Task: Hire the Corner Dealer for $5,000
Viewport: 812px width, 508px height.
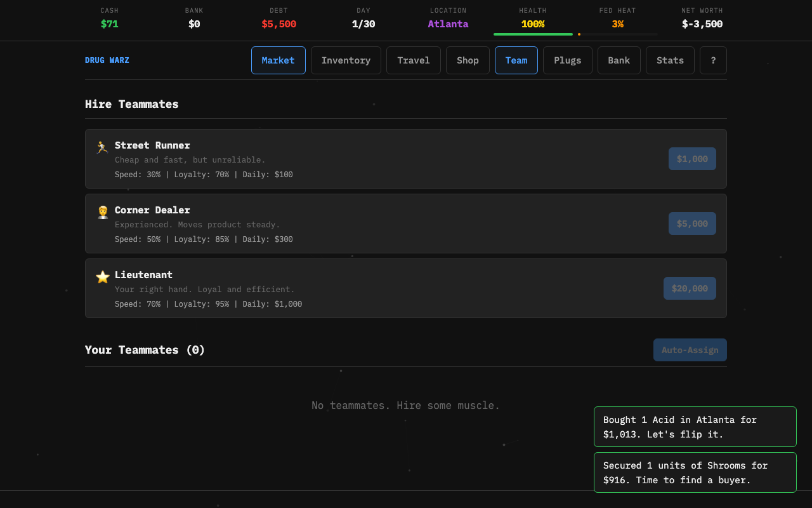Action: pyautogui.click(x=692, y=224)
